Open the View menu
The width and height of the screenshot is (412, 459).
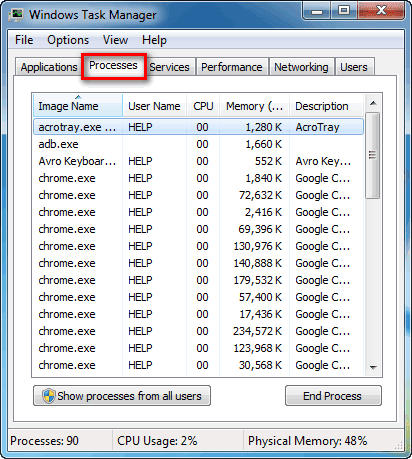pos(115,40)
